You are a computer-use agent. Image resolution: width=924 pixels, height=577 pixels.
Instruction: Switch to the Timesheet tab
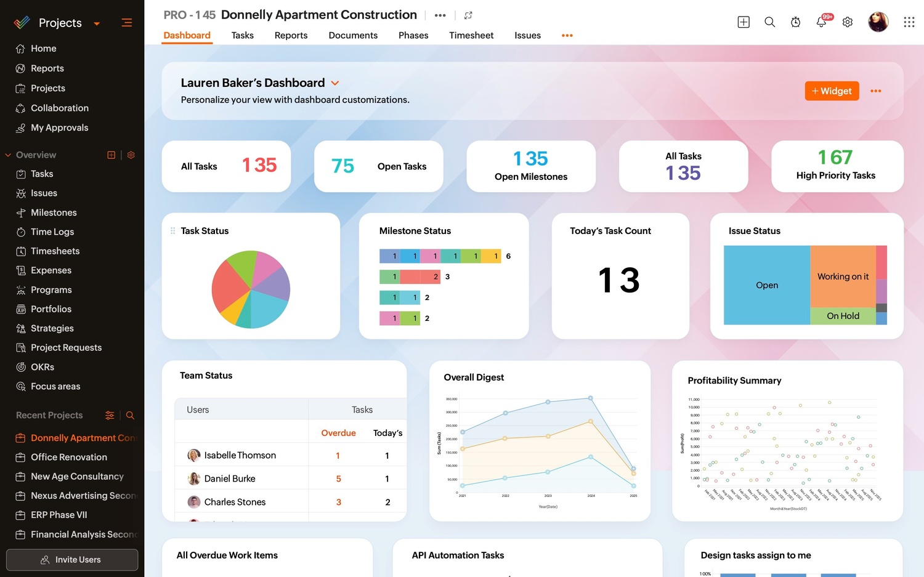click(471, 36)
